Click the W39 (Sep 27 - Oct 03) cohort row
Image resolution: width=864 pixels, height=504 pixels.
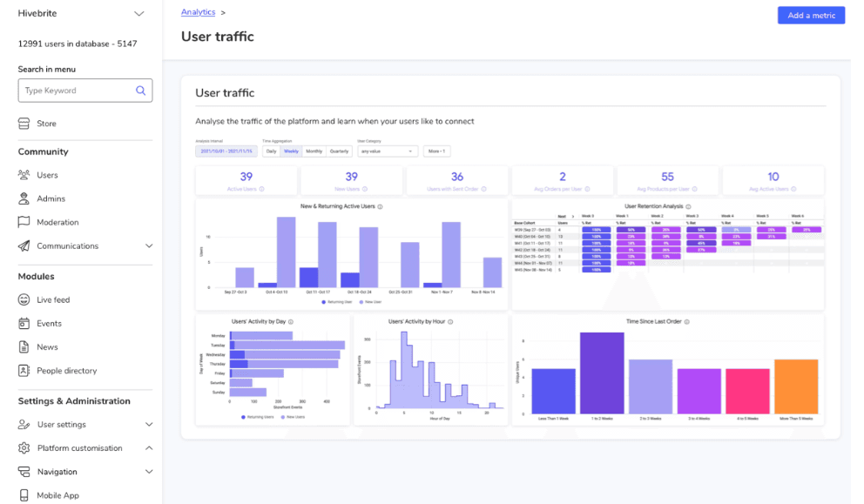click(668, 230)
